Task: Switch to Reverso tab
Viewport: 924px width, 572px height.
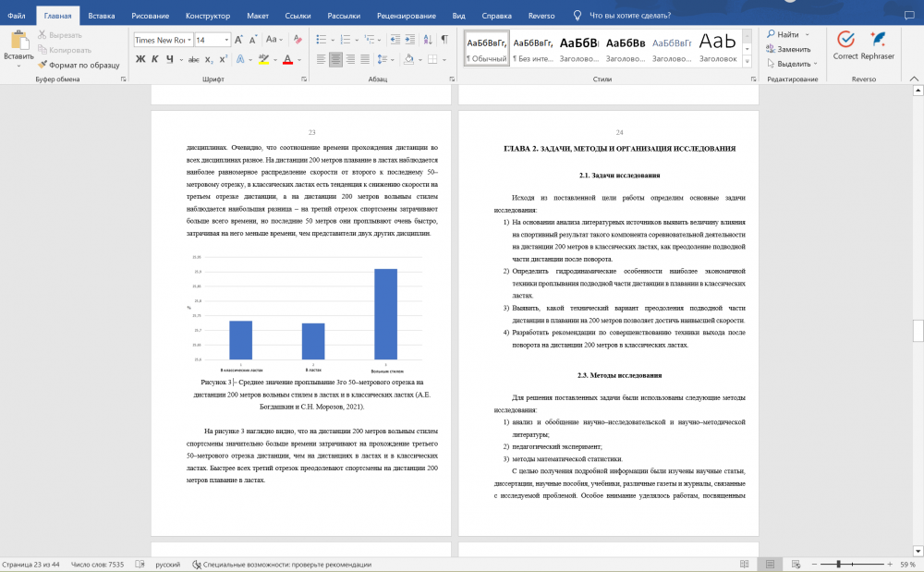Action: point(541,16)
